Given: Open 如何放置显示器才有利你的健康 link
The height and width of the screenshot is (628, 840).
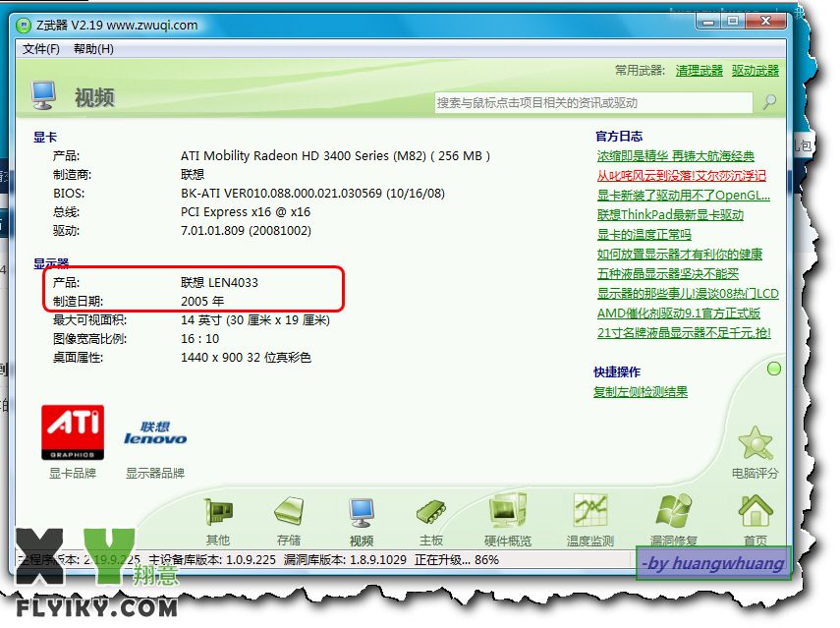Looking at the screenshot, I should [680, 254].
